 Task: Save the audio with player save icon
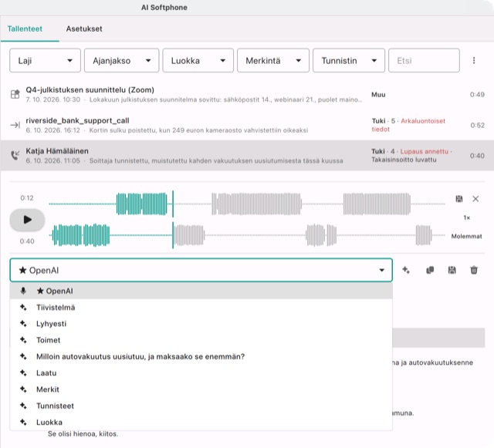click(459, 199)
